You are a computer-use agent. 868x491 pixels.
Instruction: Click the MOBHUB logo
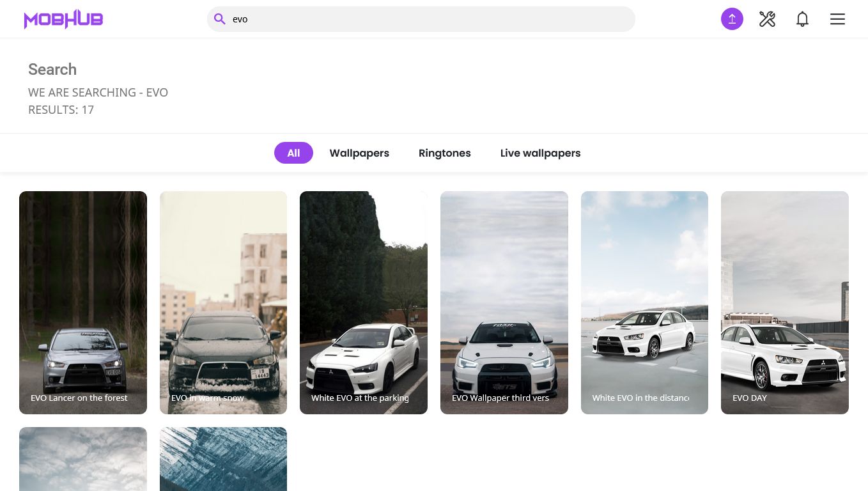pyautogui.click(x=63, y=19)
